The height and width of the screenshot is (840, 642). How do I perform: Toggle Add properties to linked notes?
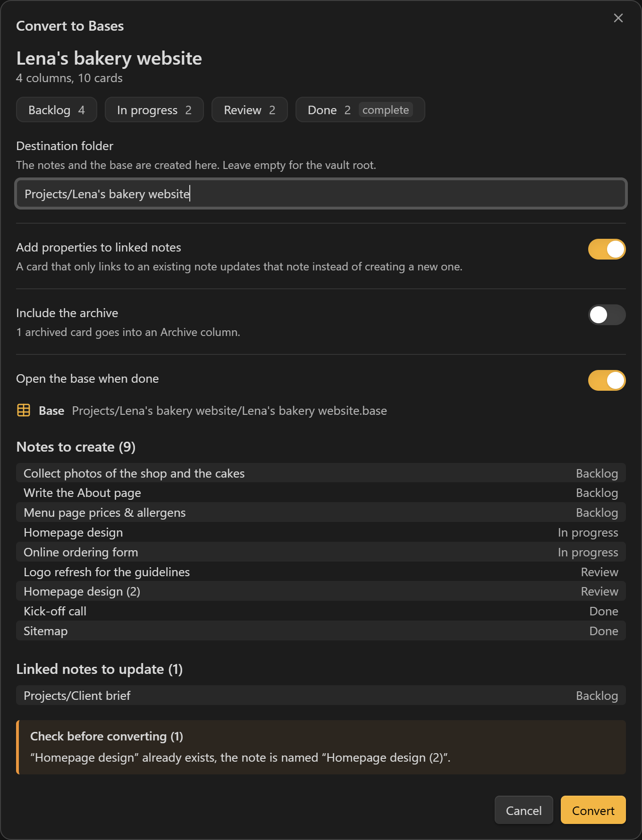[x=607, y=249]
